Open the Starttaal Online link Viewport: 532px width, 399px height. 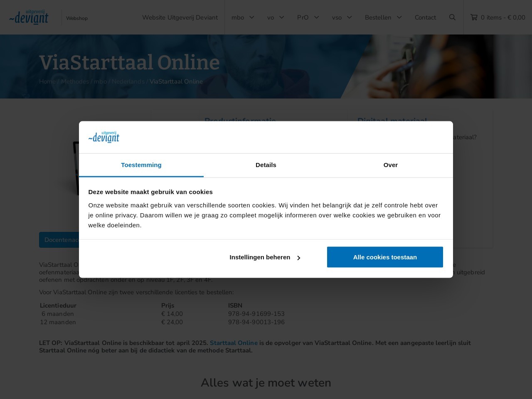point(234,343)
